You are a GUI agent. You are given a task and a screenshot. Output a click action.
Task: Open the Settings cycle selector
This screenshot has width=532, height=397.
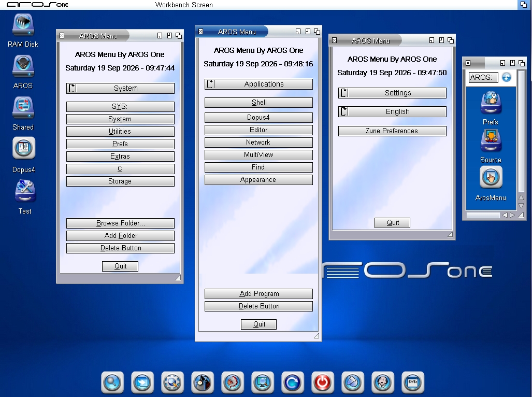click(x=392, y=93)
